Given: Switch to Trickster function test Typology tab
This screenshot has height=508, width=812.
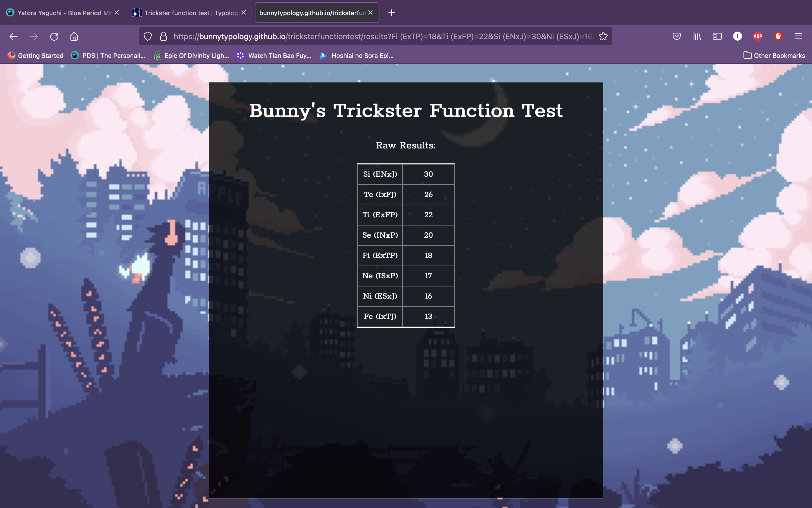Looking at the screenshot, I should [189, 13].
